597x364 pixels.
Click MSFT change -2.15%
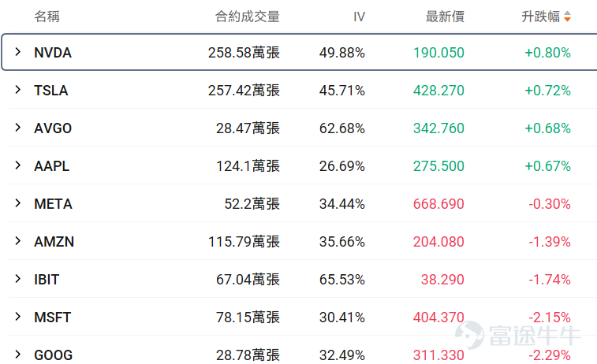click(550, 318)
